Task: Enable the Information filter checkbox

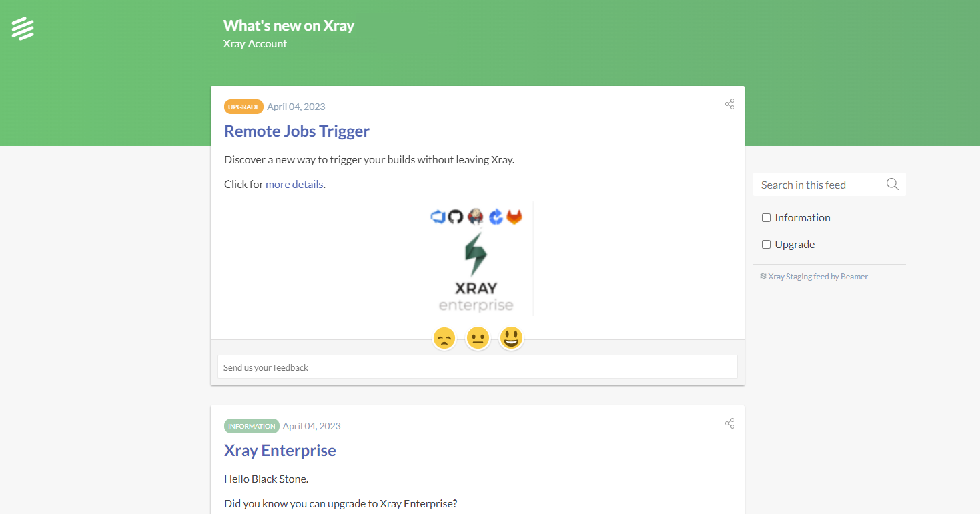Action: pos(766,218)
